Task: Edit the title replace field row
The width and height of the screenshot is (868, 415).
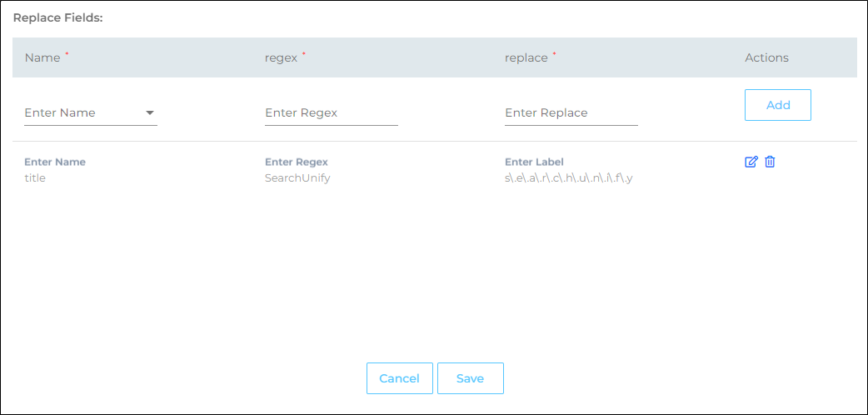Action: pyautogui.click(x=751, y=162)
